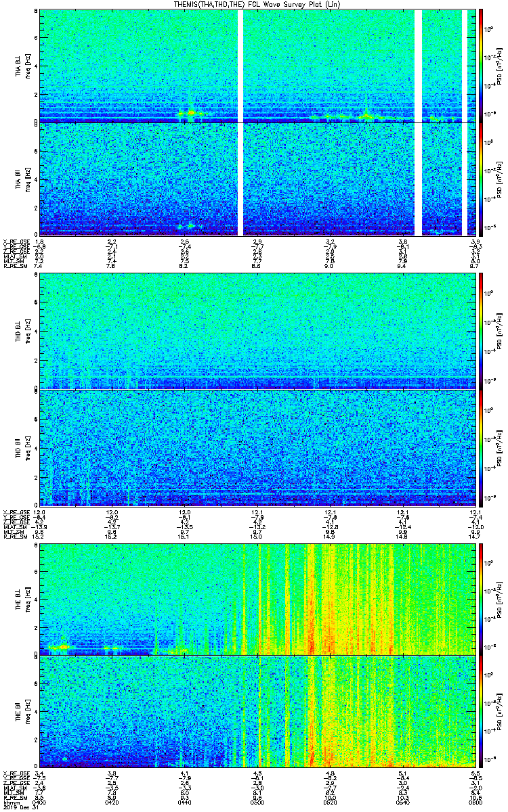Click the THD B-parallel PSD color bar
Viewport: 508px width, 812px height.
coord(481,447)
